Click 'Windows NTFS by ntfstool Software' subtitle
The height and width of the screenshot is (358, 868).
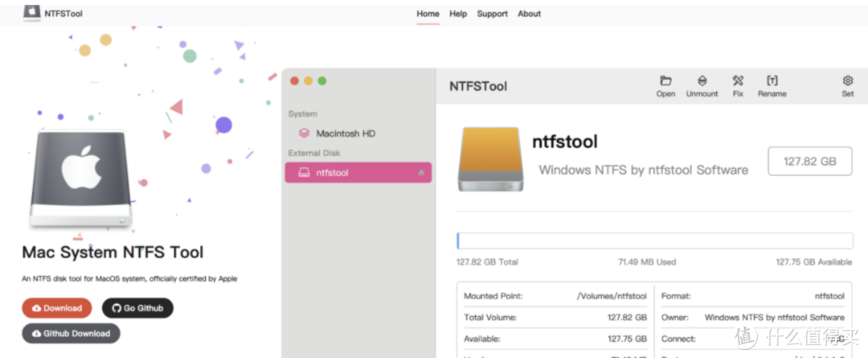coord(643,170)
